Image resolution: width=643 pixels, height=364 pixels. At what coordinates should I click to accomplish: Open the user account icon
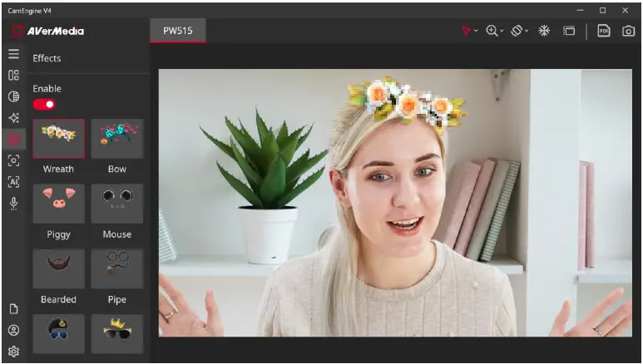[13, 330]
